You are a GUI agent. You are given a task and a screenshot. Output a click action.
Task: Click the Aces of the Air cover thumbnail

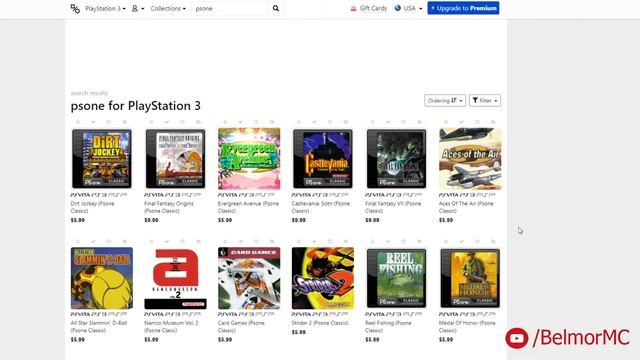[x=470, y=159]
